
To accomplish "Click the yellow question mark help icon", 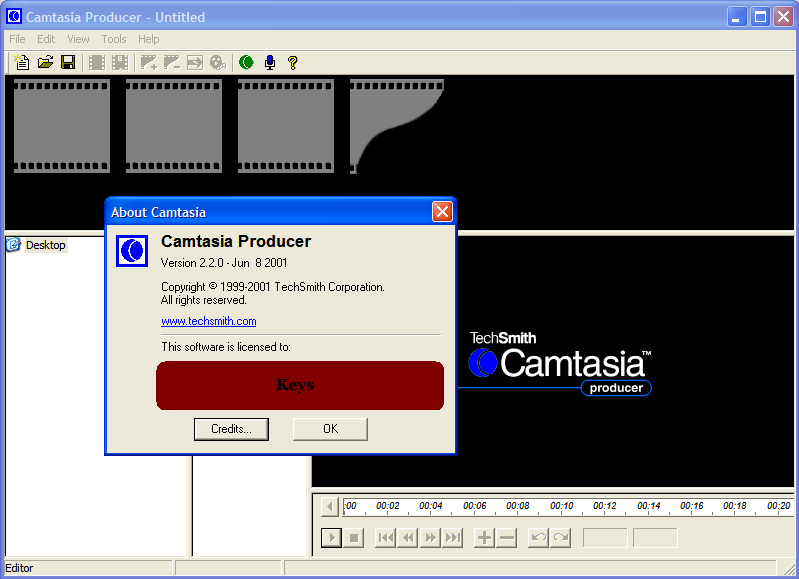I will [292, 62].
